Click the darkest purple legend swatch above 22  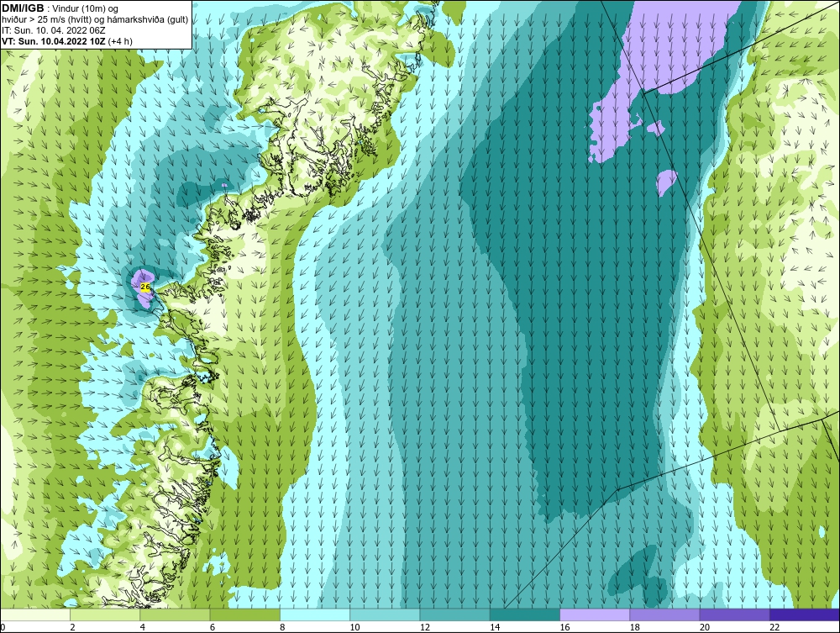[805, 615]
